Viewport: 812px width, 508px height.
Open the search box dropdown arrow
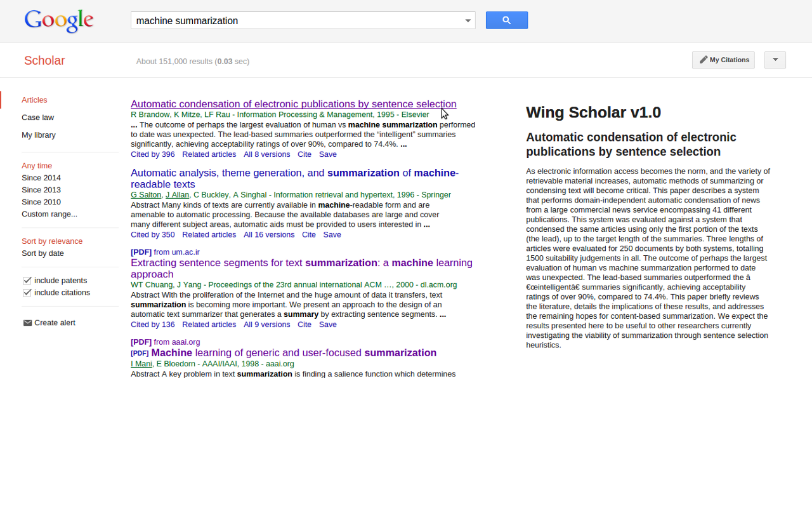click(468, 20)
